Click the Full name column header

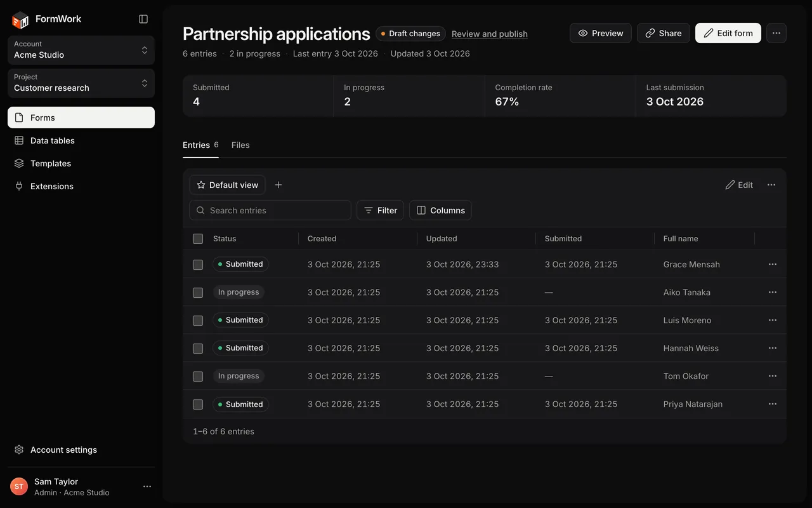tap(681, 239)
